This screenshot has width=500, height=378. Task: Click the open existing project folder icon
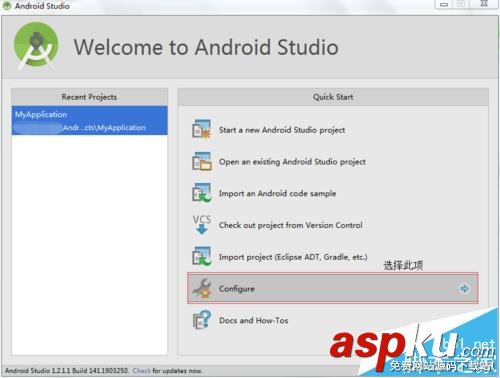(x=202, y=161)
